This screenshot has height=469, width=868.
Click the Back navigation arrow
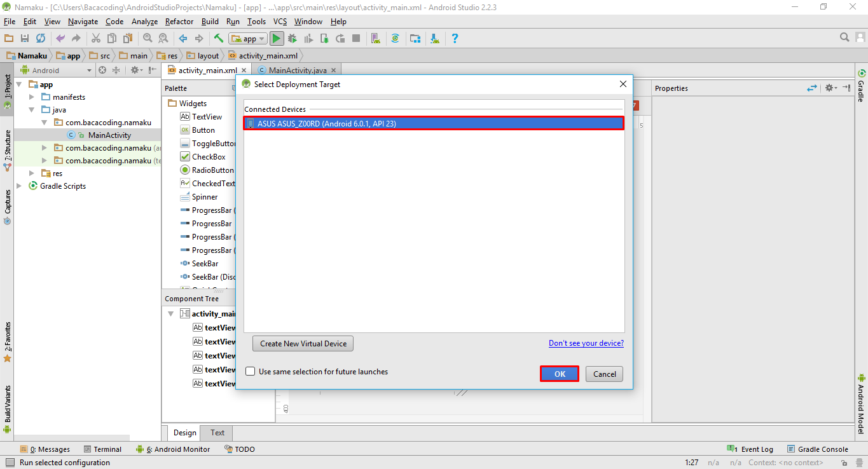[183, 38]
